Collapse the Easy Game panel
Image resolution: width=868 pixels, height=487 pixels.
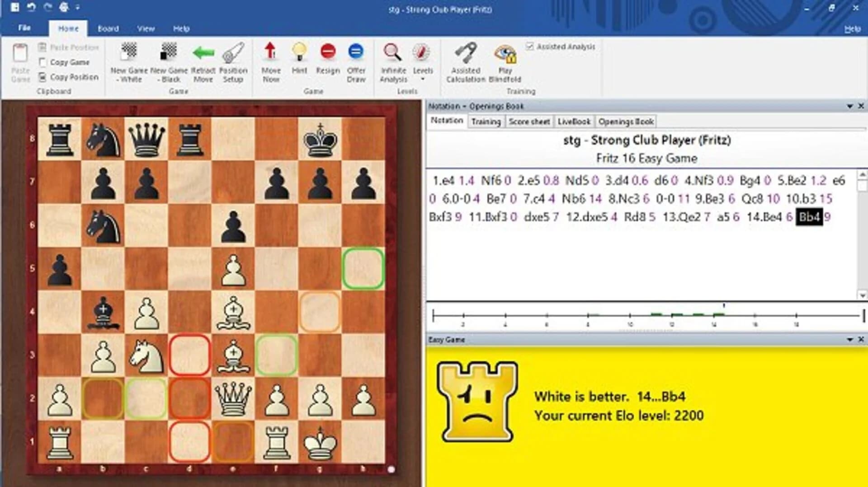coord(851,339)
